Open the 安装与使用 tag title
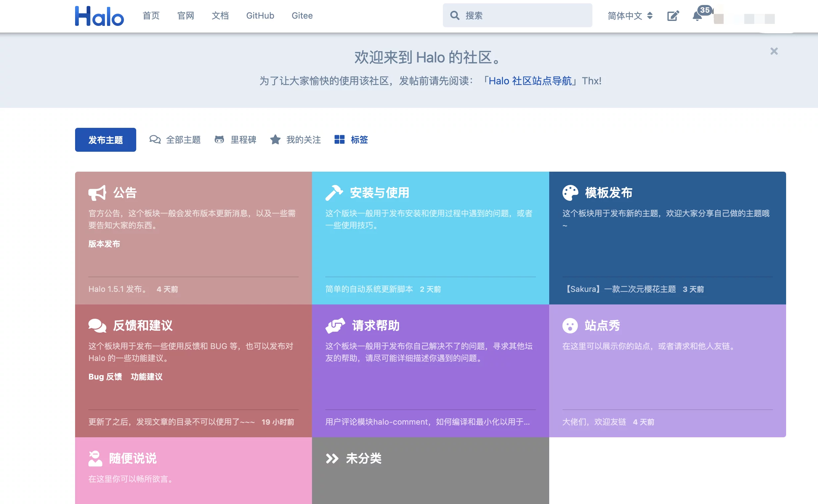818x504 pixels. point(379,193)
